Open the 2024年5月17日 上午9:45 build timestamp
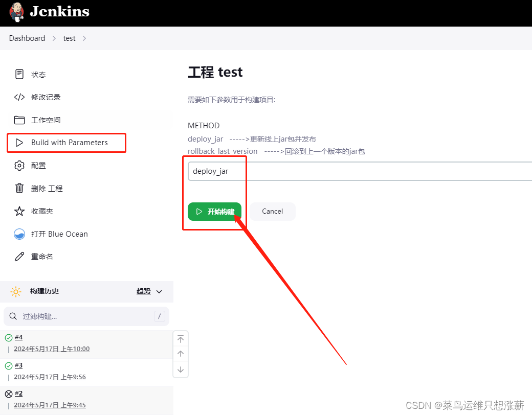This screenshot has height=415, width=532. pyautogui.click(x=50, y=405)
